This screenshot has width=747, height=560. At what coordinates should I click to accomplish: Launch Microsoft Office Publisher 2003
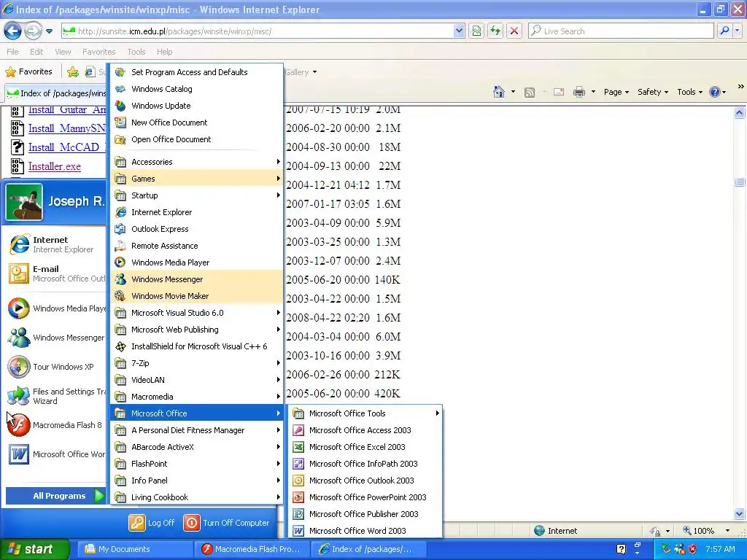[x=365, y=514]
